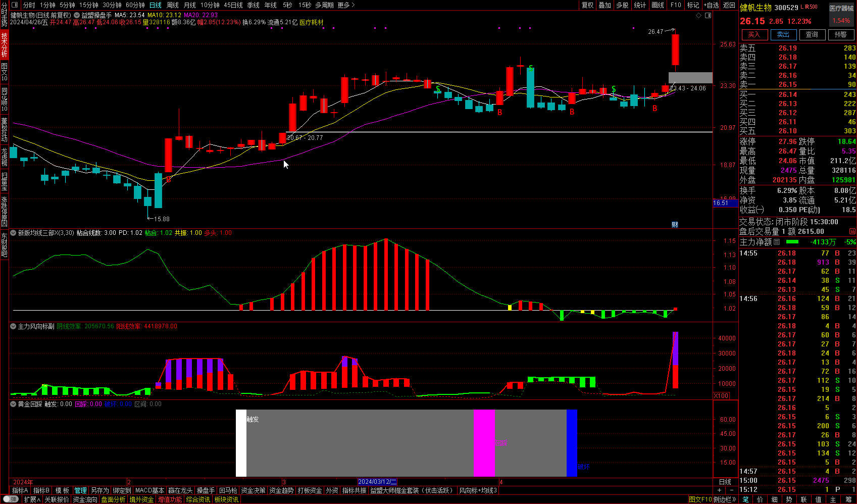Toggle the 新版均线三部X indicator circle button

[x=13, y=233]
